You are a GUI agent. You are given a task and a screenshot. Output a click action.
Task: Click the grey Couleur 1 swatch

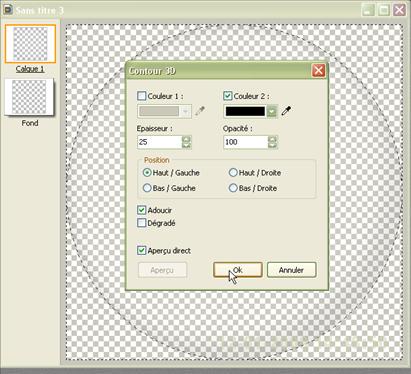pos(159,111)
